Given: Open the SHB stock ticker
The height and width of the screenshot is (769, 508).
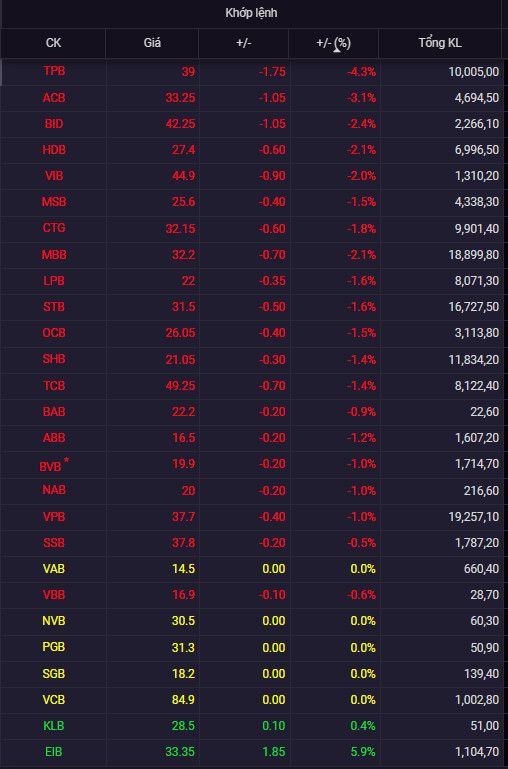Looking at the screenshot, I should 54,359.
